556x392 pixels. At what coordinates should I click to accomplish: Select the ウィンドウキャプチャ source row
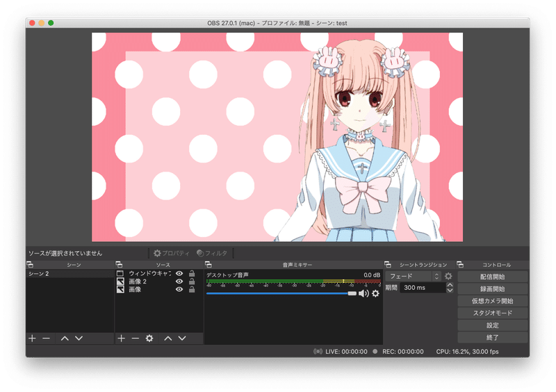159,274
